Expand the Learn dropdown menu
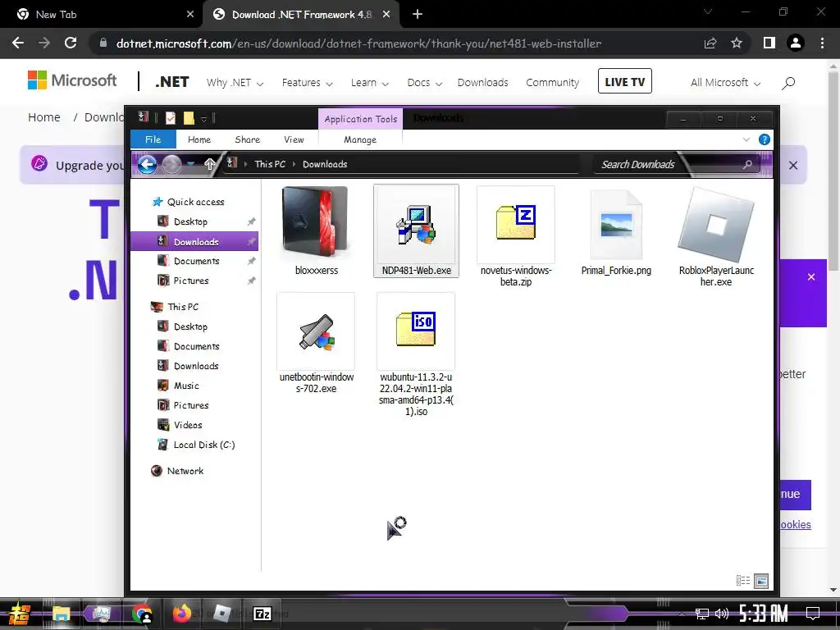 [370, 83]
